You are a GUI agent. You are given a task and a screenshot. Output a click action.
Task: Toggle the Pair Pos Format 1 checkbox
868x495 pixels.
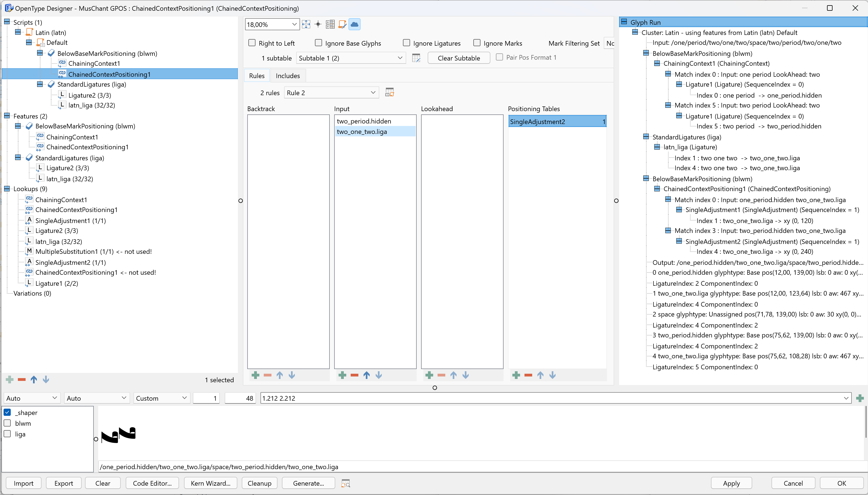[x=499, y=57]
